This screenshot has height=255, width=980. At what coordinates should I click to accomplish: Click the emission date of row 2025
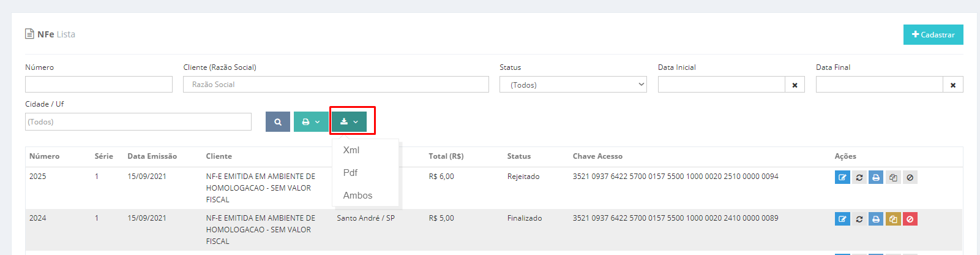tap(147, 177)
